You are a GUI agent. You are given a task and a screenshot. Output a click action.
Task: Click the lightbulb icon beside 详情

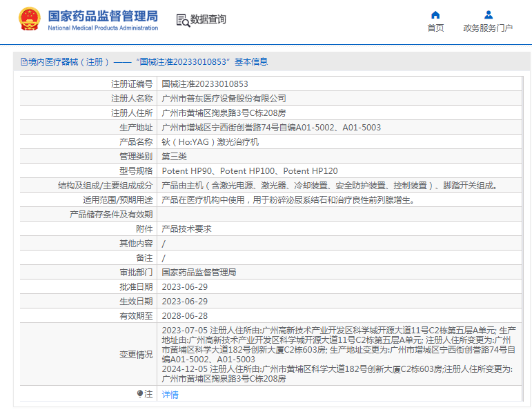point(140,394)
